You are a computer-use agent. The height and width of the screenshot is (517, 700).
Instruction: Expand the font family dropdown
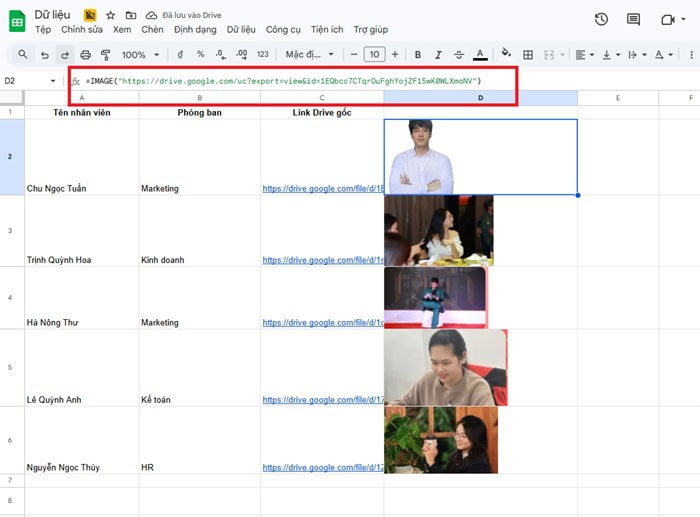[310, 54]
